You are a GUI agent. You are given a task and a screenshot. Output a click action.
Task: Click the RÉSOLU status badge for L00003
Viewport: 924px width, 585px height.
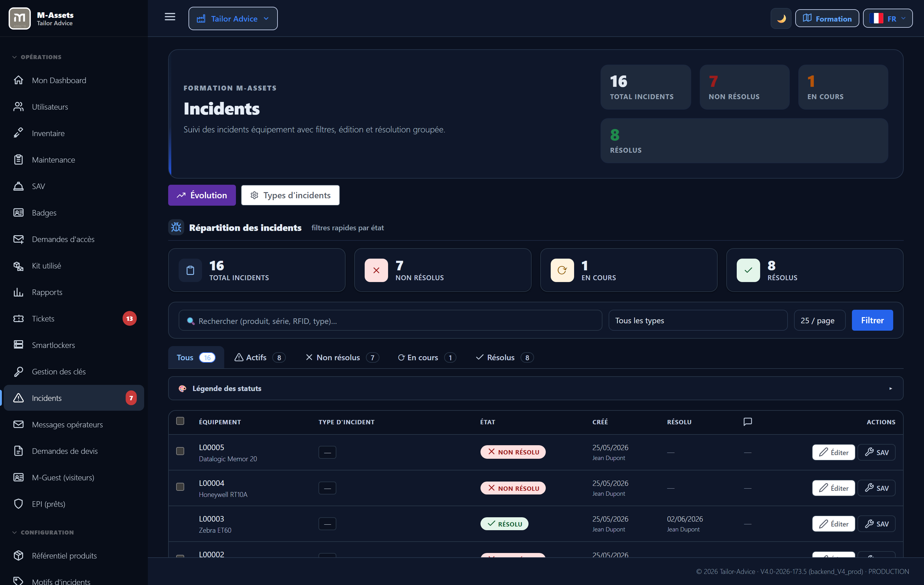tap(504, 523)
